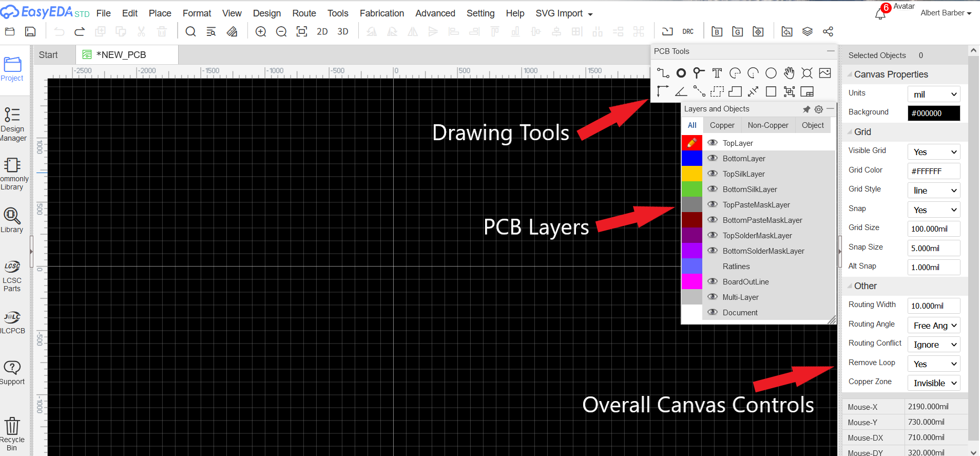Viewport: 980px width, 456px height.
Task: Select the Via tool in PCB Tools
Action: tap(699, 73)
